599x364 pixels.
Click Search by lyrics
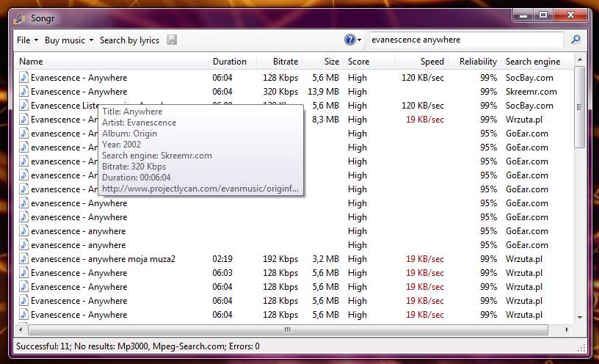[x=129, y=40]
